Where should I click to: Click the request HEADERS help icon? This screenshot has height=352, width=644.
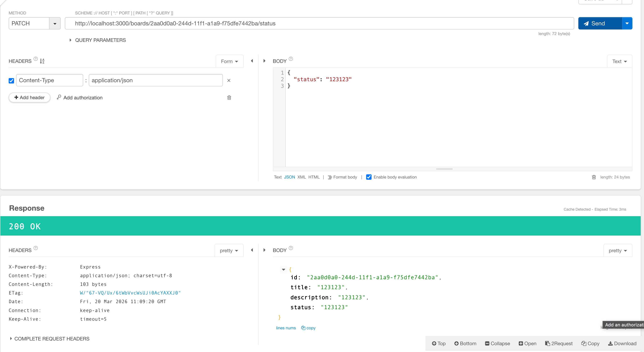click(36, 59)
